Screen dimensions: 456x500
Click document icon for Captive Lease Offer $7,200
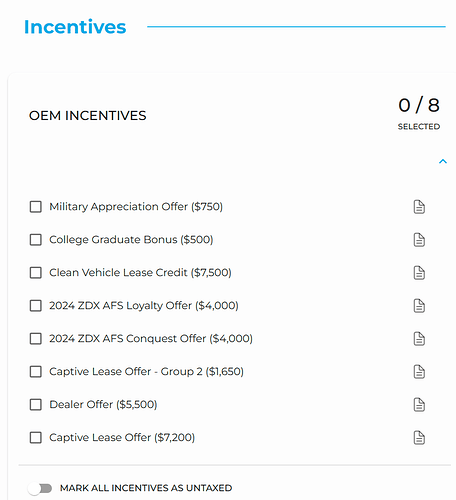[419, 438]
